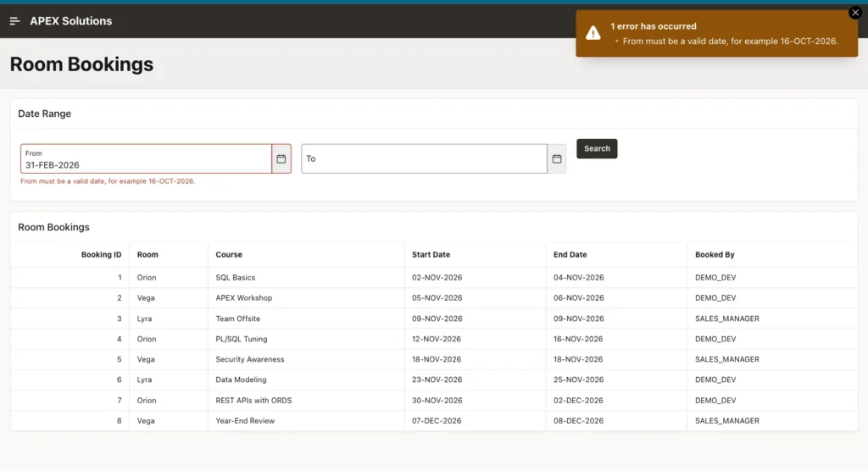
Task: Click start date '12-NOV-2026'
Action: point(437,339)
